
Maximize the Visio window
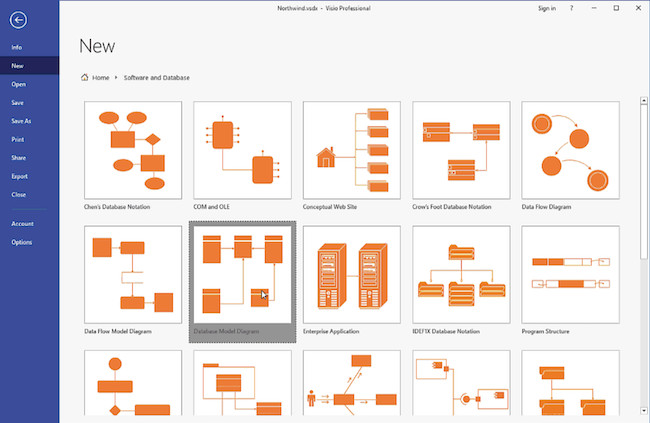[x=616, y=8]
